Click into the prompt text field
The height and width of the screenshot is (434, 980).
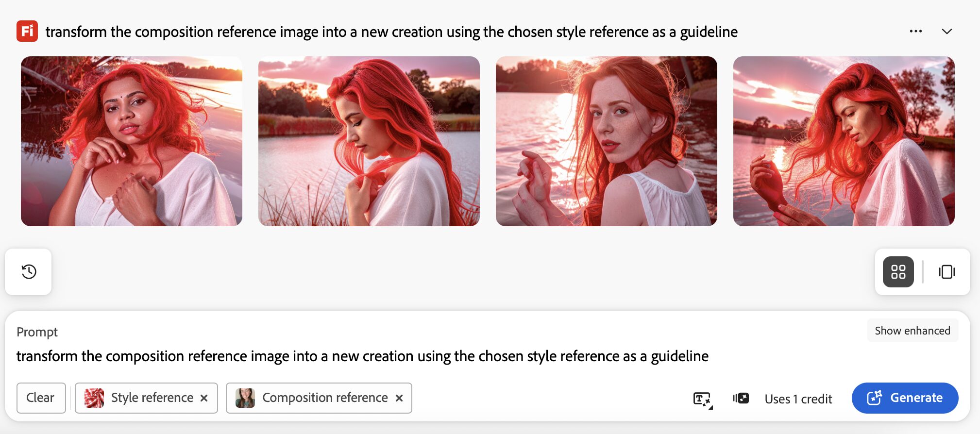[x=362, y=356]
